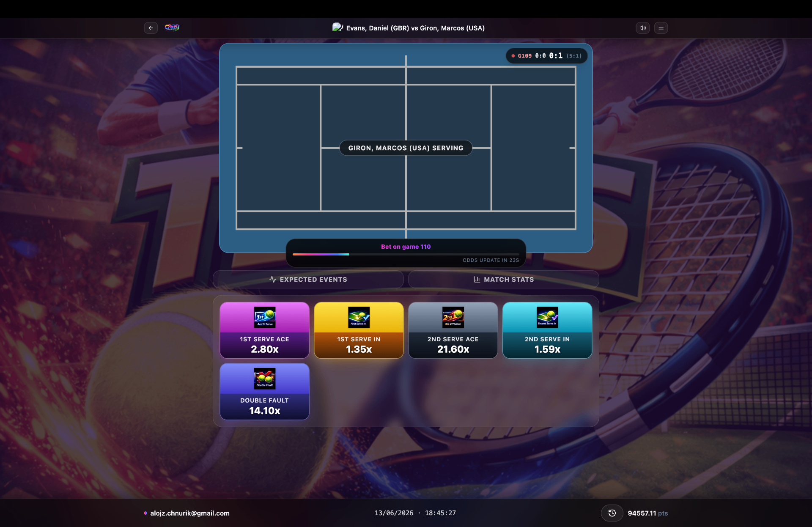Screen dimensions: 812x527
Task: Click the Bet on game 110 text
Action: click(406, 247)
